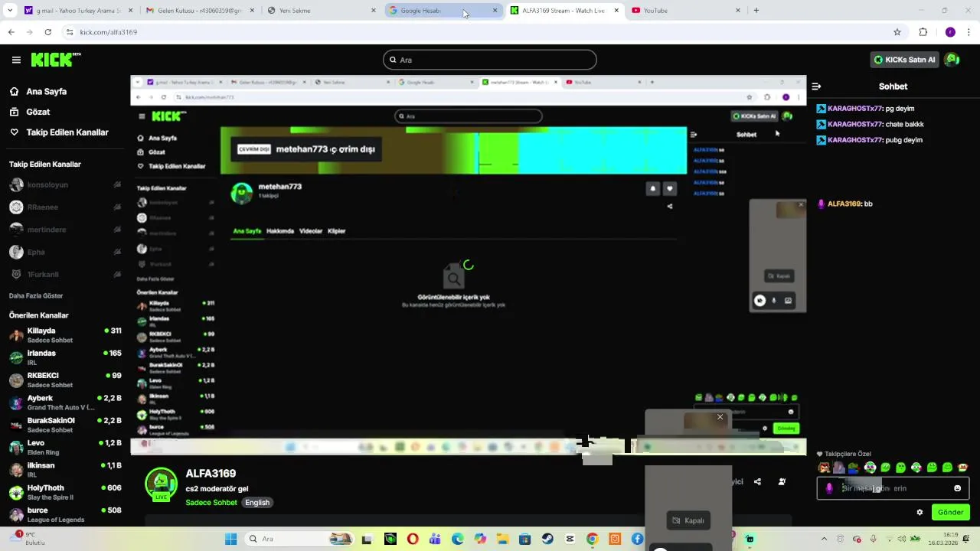Open the Chrome extensions puzzle icon
This screenshot has height=551, width=980.
(x=923, y=32)
